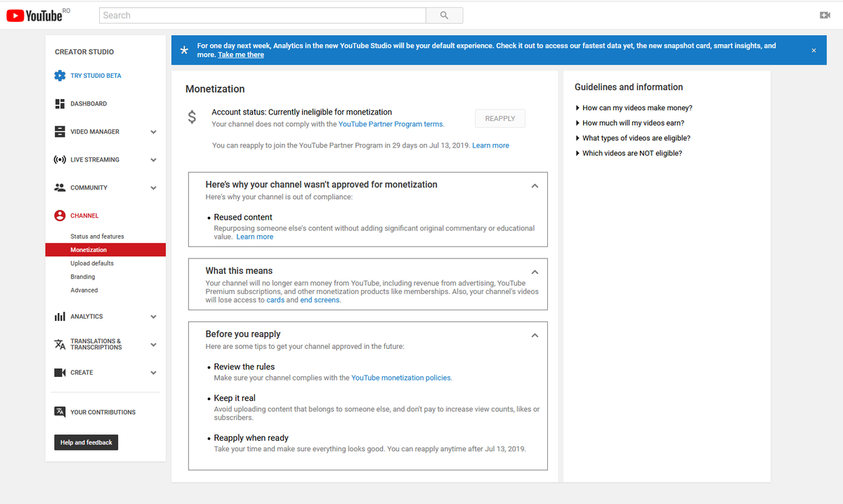Open Try Studio Beta
The height and width of the screenshot is (504, 843).
pyautogui.click(x=96, y=76)
